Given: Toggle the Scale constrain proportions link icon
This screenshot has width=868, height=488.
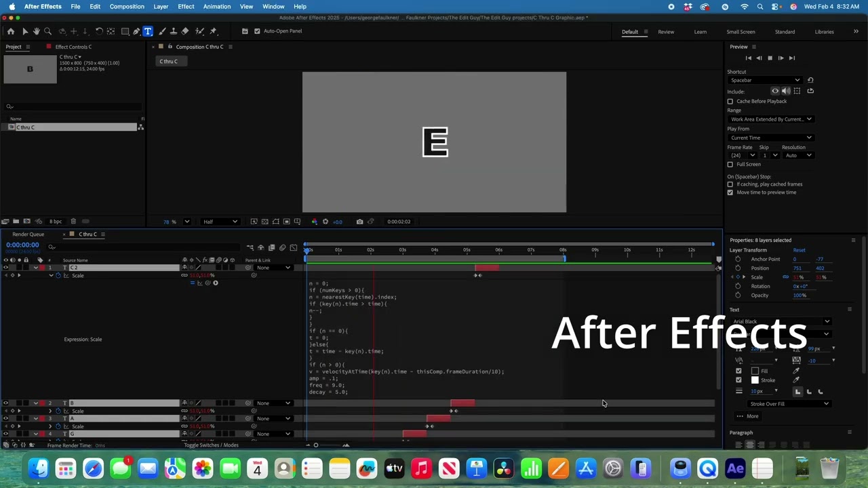Looking at the screenshot, I should 785,277.
